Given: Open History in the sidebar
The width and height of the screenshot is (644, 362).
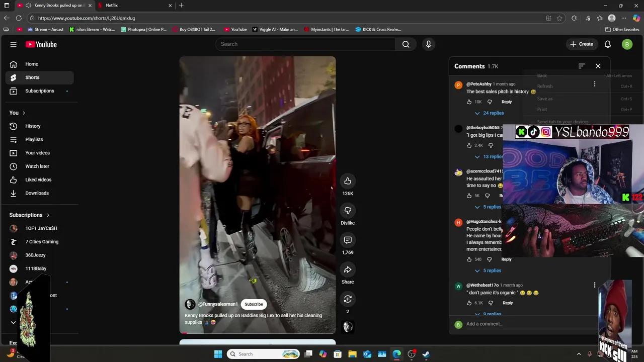Looking at the screenshot, I should [39, 126].
